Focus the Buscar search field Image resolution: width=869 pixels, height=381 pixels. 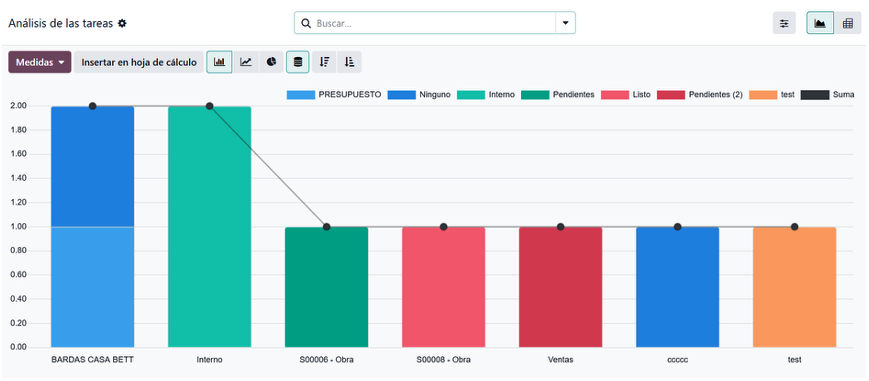(435, 23)
